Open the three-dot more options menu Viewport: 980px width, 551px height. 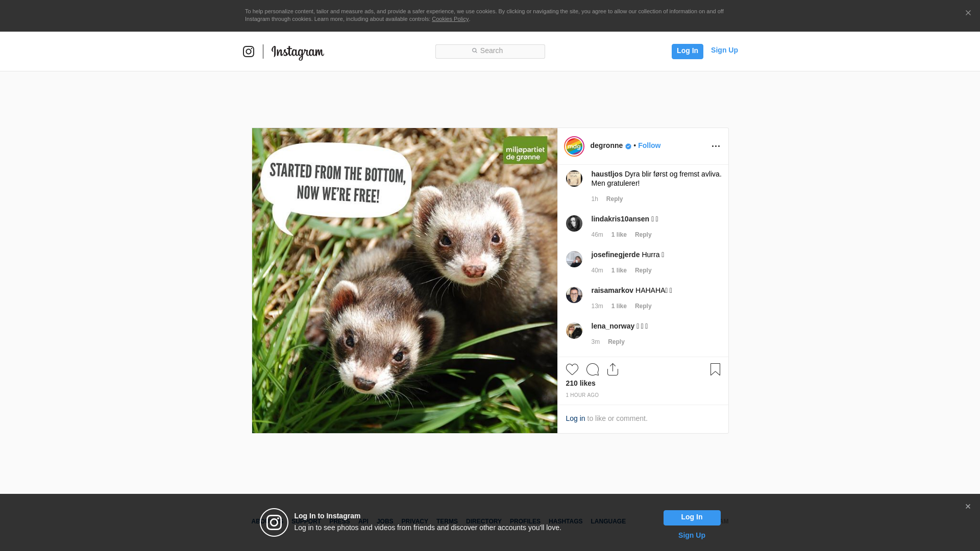tap(716, 146)
